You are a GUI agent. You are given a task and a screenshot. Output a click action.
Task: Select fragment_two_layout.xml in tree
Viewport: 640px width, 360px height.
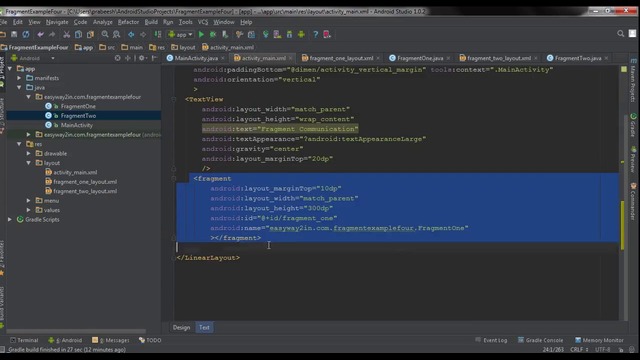coord(84,191)
